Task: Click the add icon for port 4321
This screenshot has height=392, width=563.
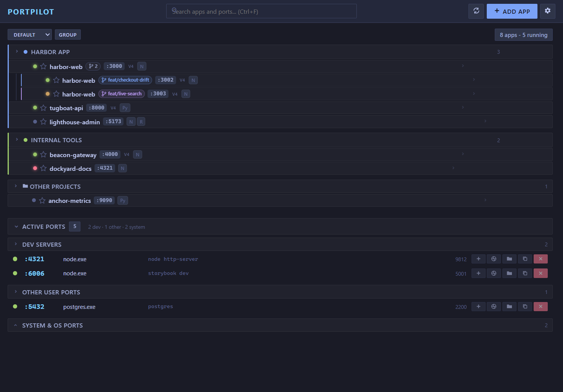Action: tap(478, 259)
